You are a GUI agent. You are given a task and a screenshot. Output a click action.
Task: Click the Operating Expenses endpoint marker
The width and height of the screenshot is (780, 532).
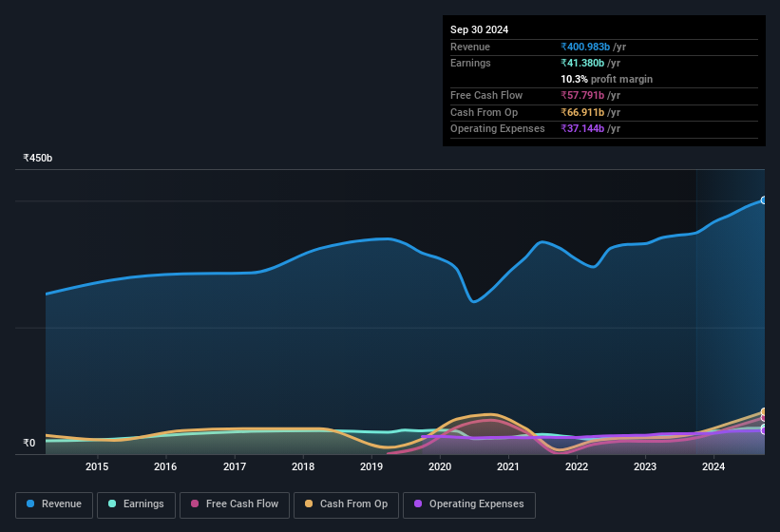click(764, 430)
